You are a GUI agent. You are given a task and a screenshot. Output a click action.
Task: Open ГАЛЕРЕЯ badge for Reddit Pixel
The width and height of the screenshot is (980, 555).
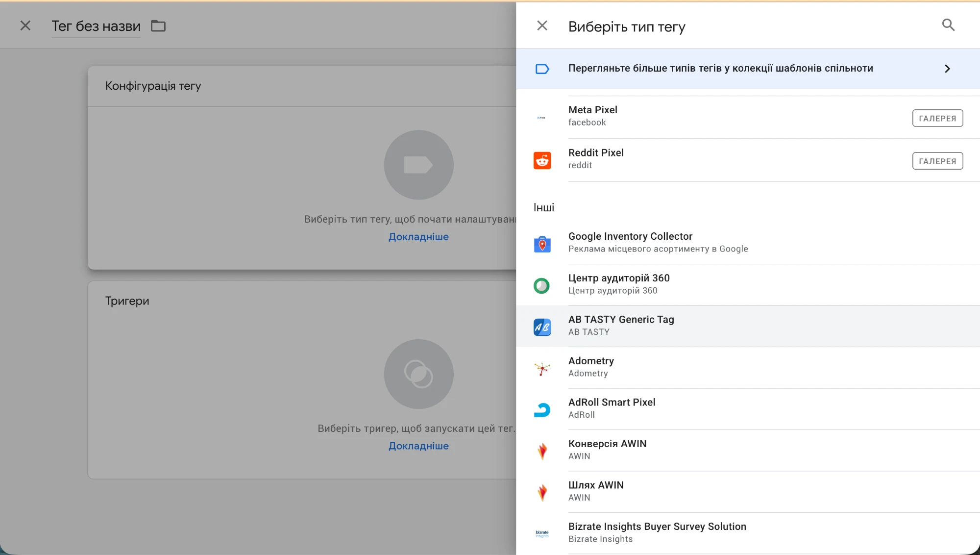click(x=937, y=161)
